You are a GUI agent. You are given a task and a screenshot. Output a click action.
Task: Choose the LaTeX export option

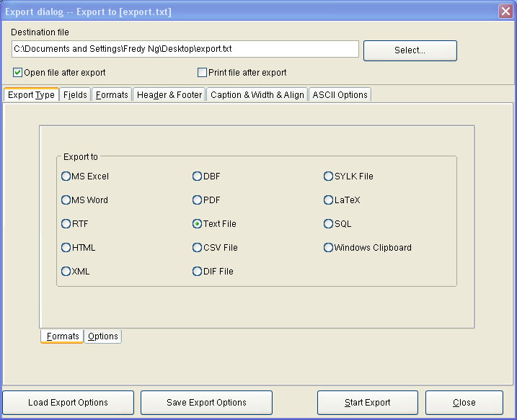click(x=329, y=200)
